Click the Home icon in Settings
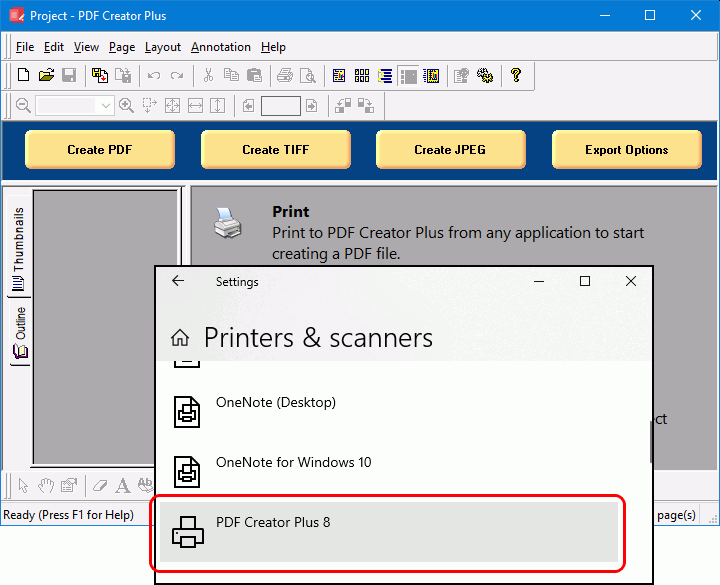The height and width of the screenshot is (585, 720). [180, 338]
